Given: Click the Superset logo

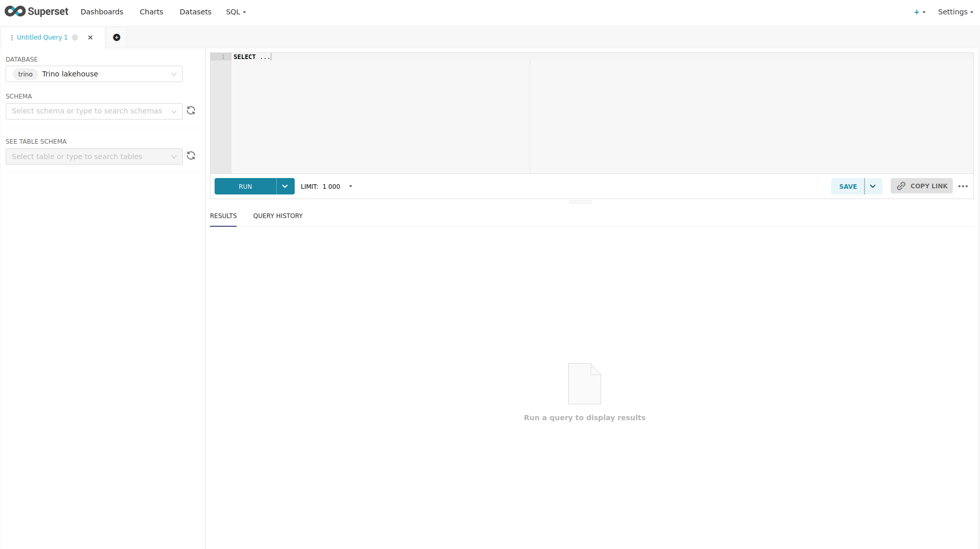Looking at the screenshot, I should pos(36,11).
